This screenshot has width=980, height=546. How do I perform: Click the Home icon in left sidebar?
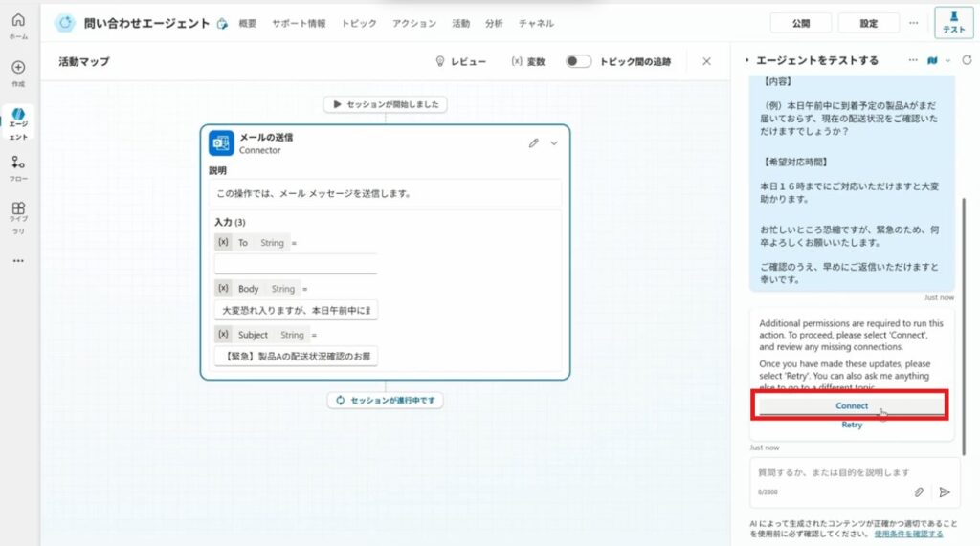click(18, 21)
